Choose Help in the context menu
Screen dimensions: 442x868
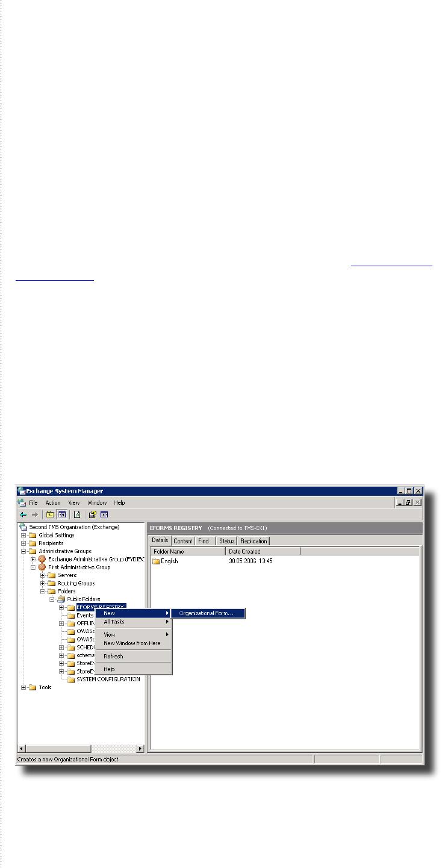134,669
